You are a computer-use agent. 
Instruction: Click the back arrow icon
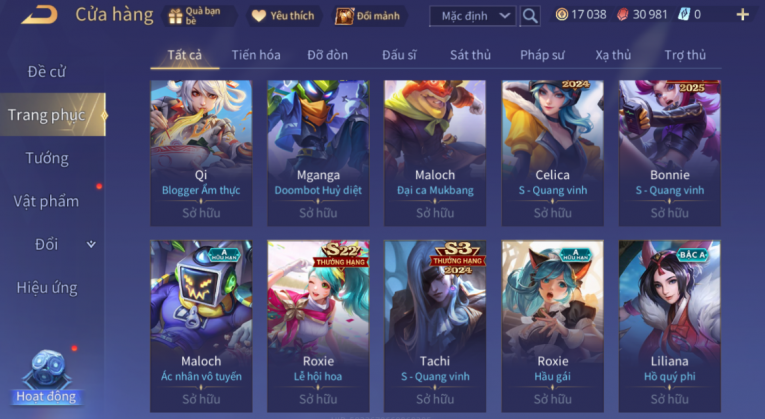40,15
